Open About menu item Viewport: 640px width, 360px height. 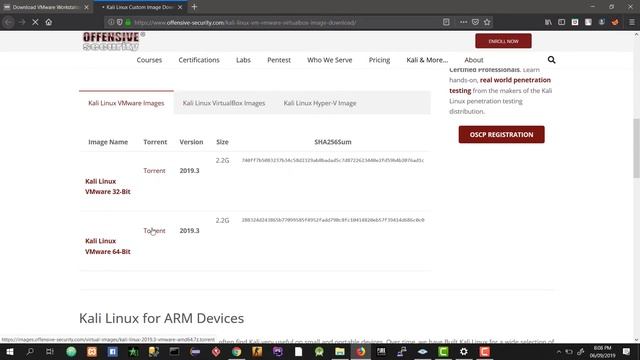[473, 60]
